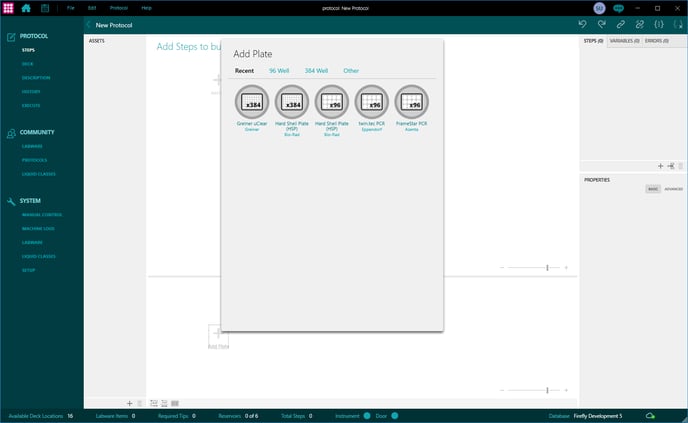Switch to the Recent tab in Add Plate
This screenshot has height=423, width=688.
point(244,71)
